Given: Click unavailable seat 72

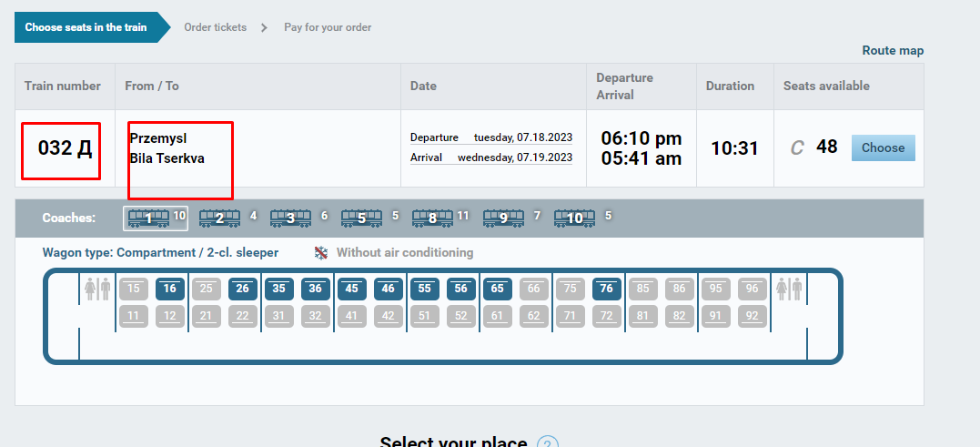Looking at the screenshot, I should click(607, 316).
